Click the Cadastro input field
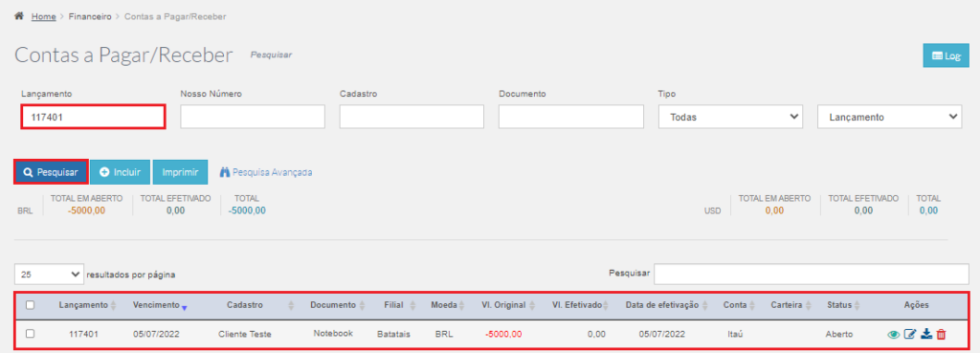This screenshot has height=353, width=980. 412,117
